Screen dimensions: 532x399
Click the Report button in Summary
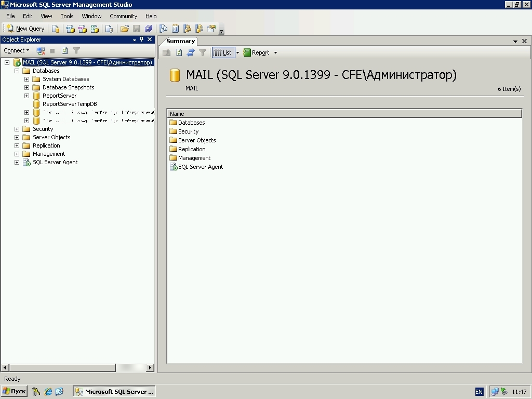coord(257,52)
